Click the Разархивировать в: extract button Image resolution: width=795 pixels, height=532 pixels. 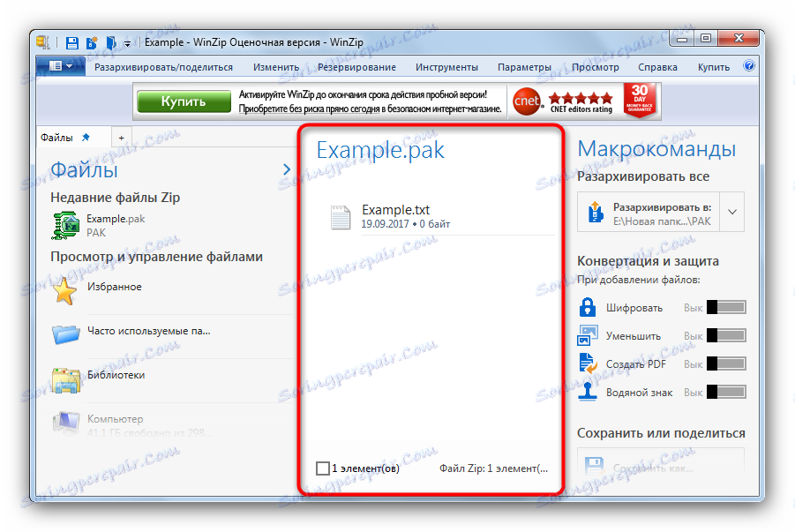pyautogui.click(x=649, y=212)
